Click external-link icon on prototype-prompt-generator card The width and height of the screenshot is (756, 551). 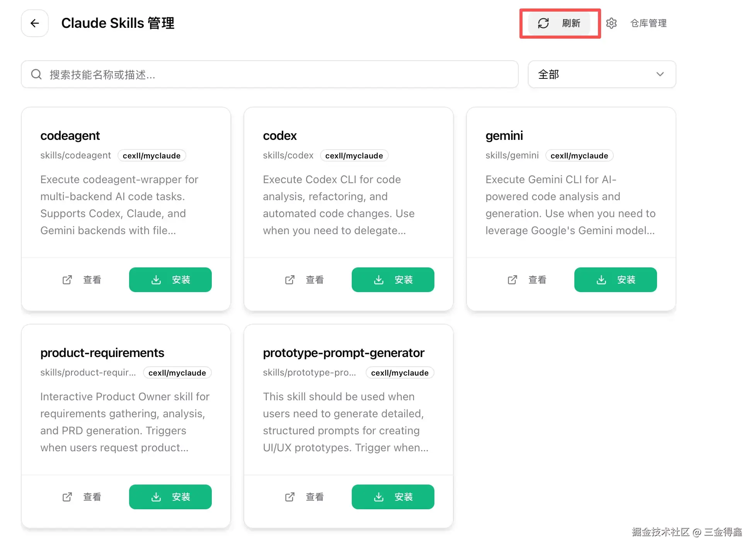(x=290, y=497)
